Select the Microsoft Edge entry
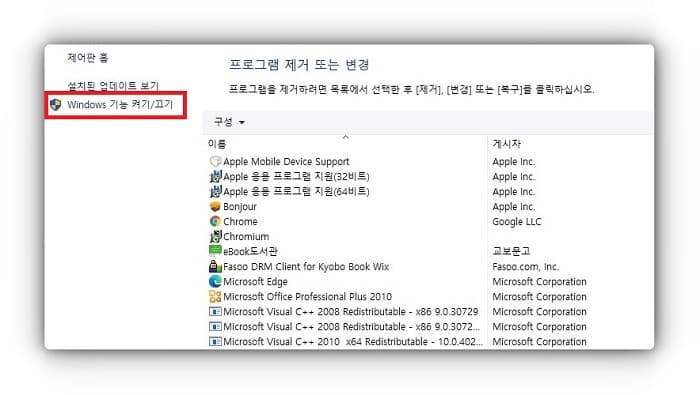The height and width of the screenshot is (395, 700). [x=255, y=282]
